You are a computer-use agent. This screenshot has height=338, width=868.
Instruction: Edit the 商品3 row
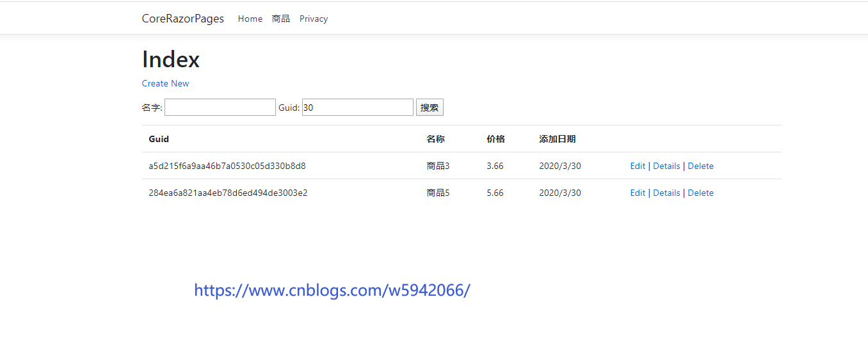638,166
